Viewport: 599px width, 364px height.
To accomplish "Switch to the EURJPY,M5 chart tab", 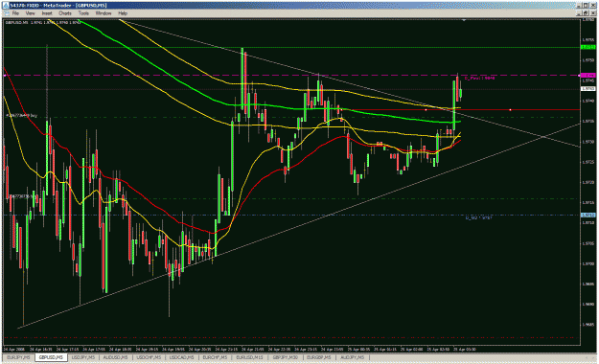I will point(18,357).
